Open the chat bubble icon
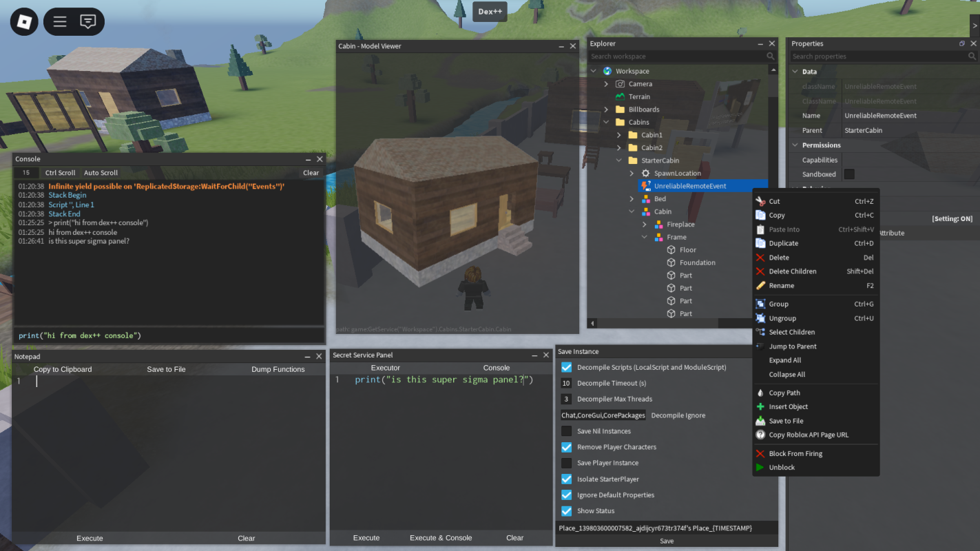This screenshot has height=551, width=980. (87, 22)
